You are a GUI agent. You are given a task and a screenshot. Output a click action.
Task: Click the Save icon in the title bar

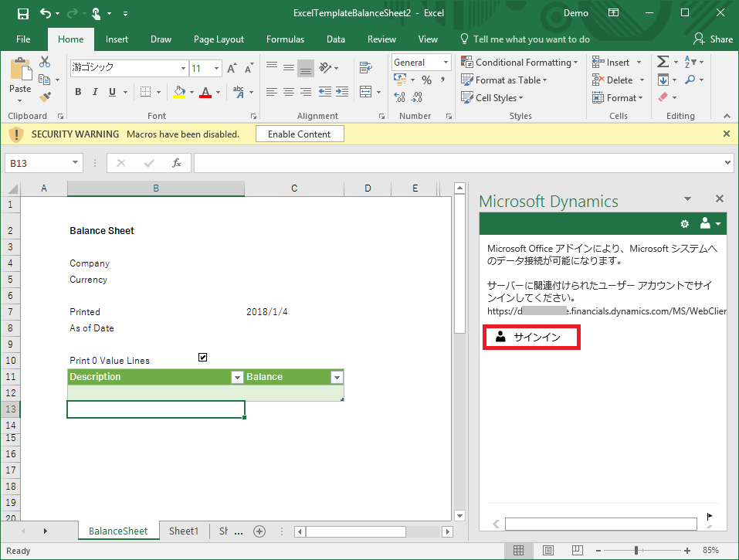pyautogui.click(x=22, y=14)
